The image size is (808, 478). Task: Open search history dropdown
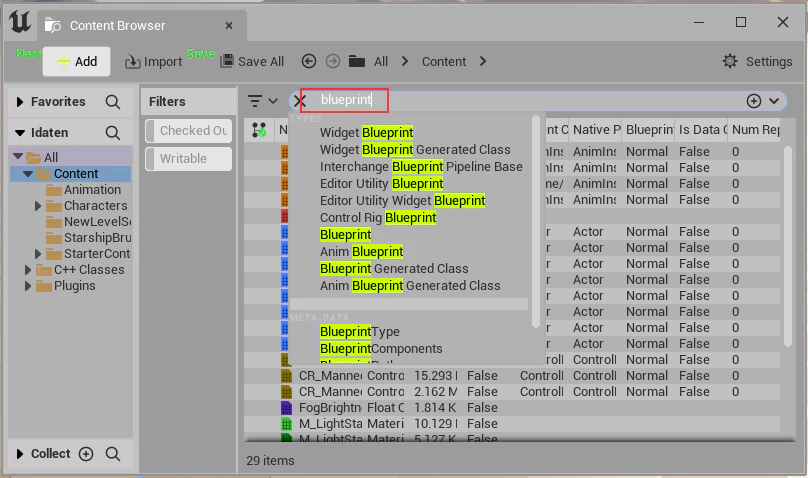774,101
